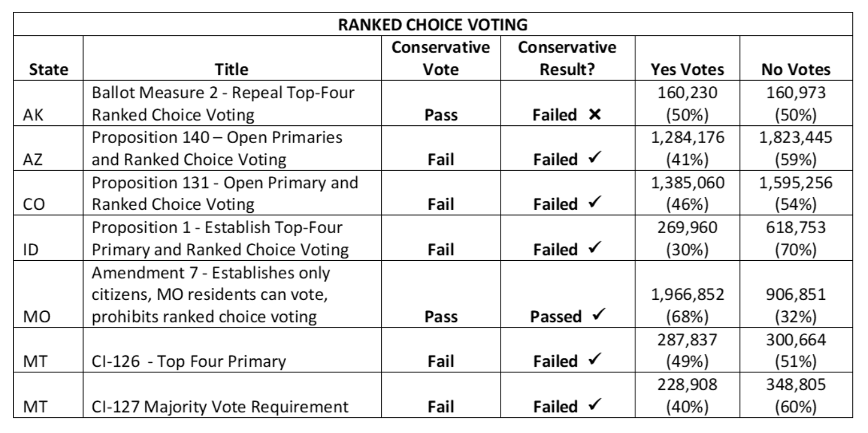The height and width of the screenshot is (433, 868).
Task: Click the Proposition 140 Open Primaries title
Action: pyautogui.click(x=217, y=148)
